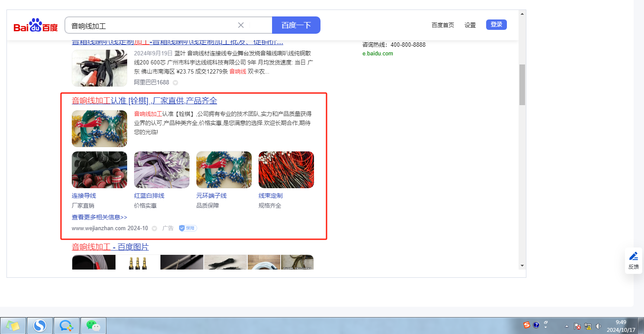Clear the search box with the X icon

point(241,25)
